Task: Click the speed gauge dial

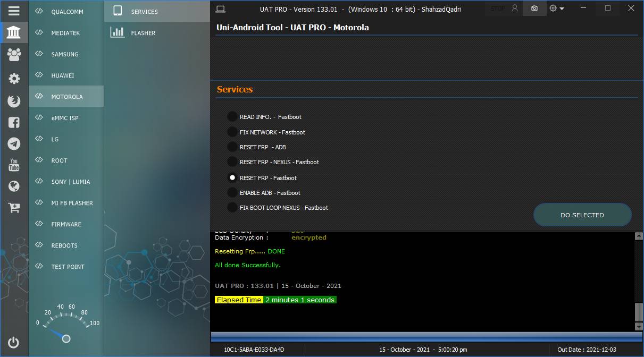Action: (66, 323)
